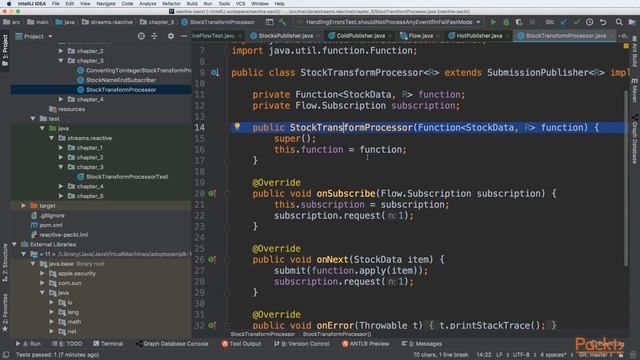Click the Git revert arrow icon
This screenshot has width=640, height=360.
point(603,22)
